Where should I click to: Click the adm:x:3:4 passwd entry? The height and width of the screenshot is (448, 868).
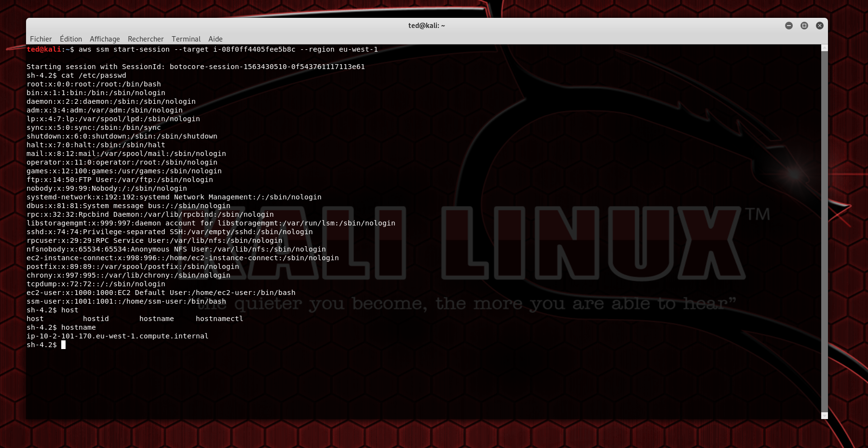[105, 110]
